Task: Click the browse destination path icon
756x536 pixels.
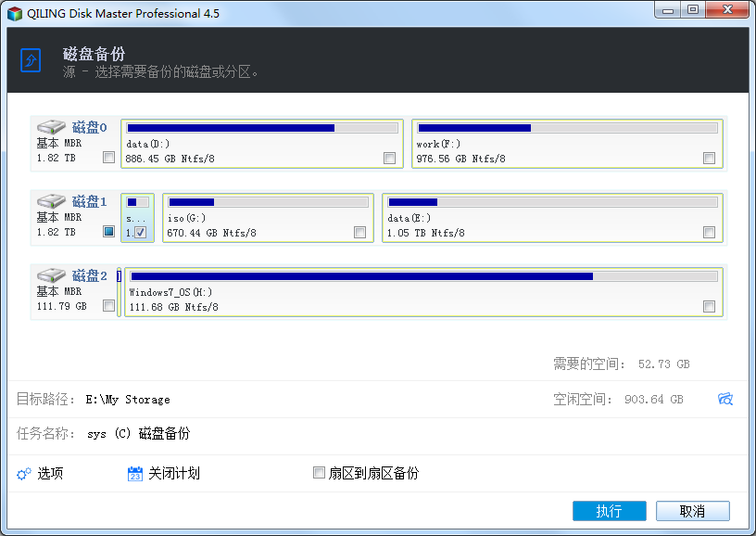Action: 725,399
